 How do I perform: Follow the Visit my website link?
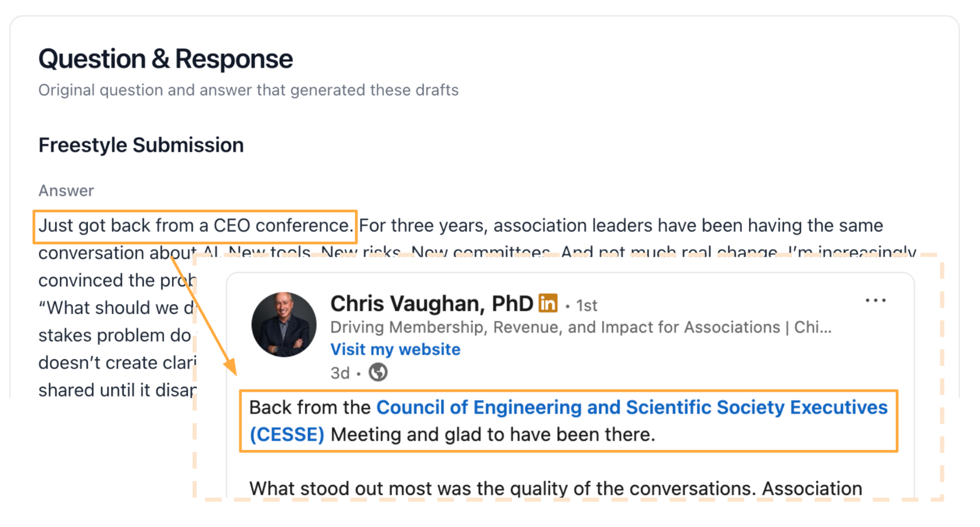coord(395,349)
